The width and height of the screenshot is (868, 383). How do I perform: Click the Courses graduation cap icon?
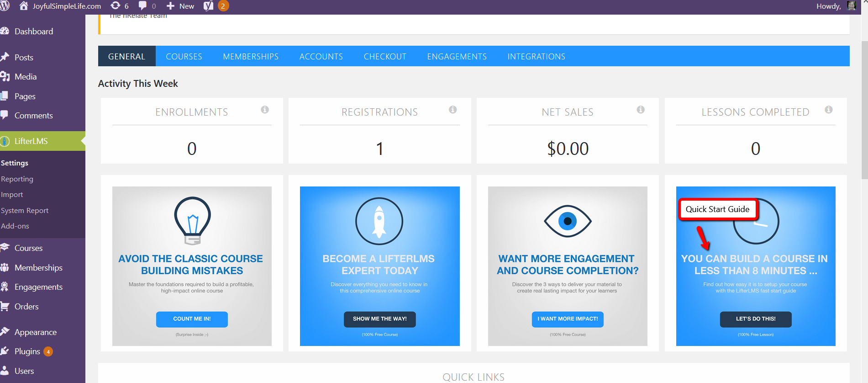(5, 248)
